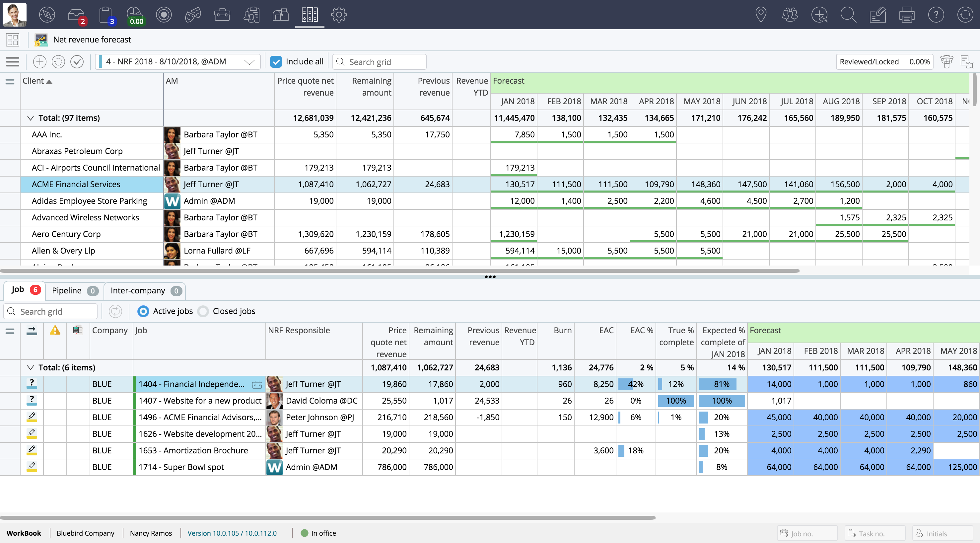Open the printer icon in top bar
Image resolution: width=980 pixels, height=543 pixels.
coord(907,15)
